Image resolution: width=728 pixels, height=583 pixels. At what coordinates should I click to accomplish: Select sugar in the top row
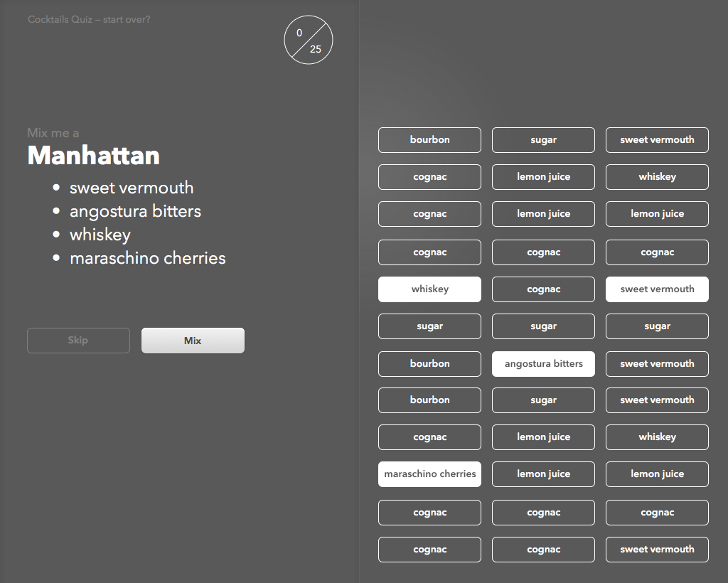[x=543, y=140]
